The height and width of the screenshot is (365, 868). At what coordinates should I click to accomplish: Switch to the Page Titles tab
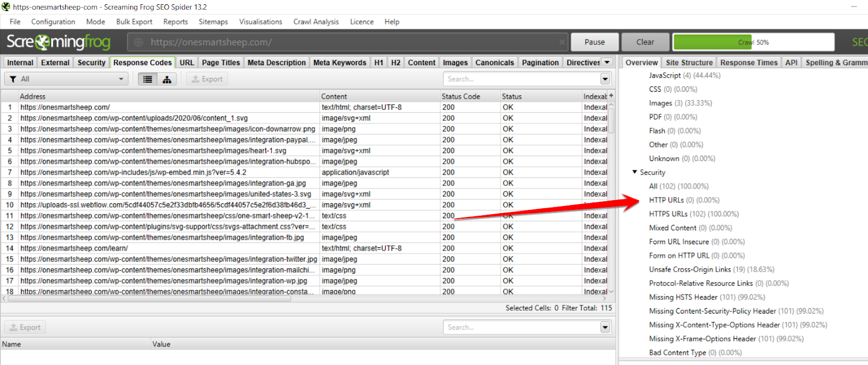tap(221, 62)
